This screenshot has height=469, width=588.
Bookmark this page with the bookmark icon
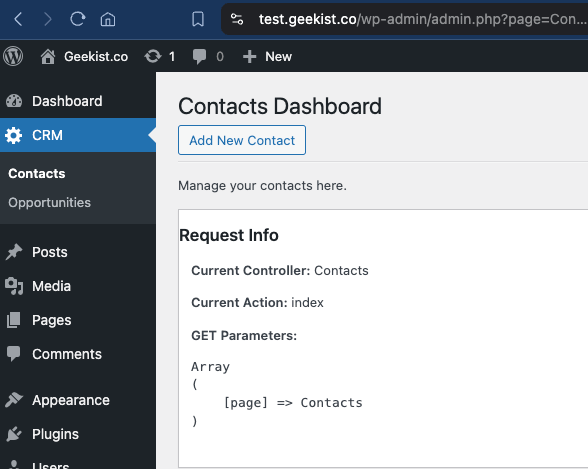(198, 19)
